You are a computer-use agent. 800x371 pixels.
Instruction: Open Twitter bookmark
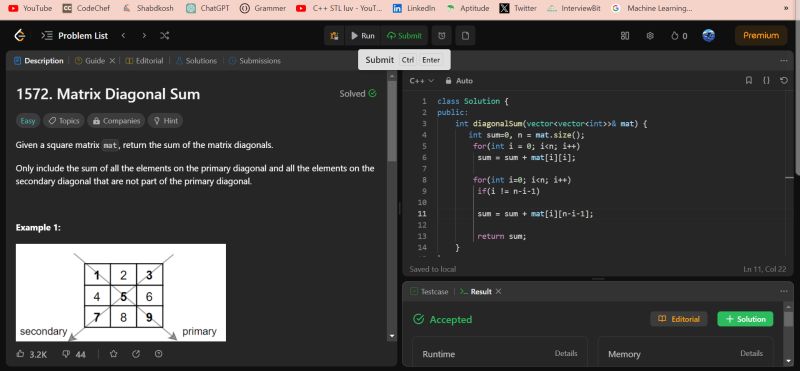click(x=518, y=8)
